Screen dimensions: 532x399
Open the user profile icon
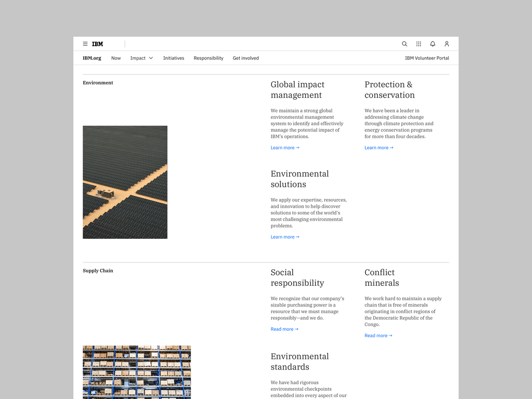[x=447, y=44]
